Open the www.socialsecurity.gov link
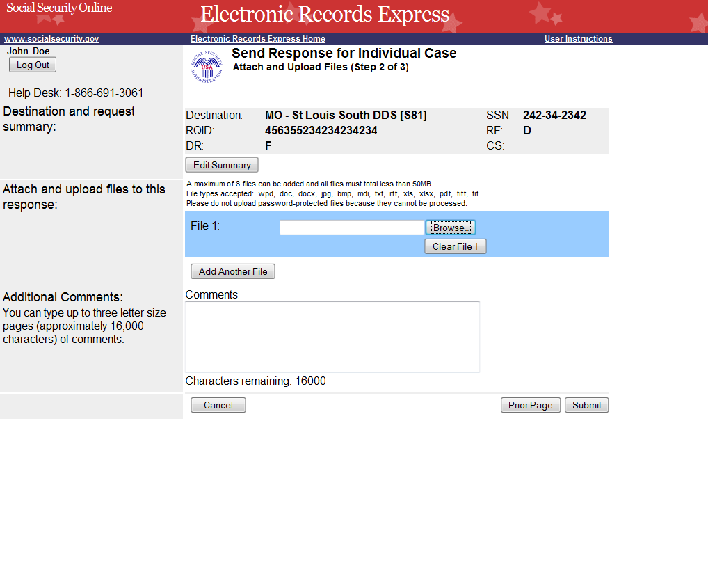Viewport: 708px width, 588px height. [x=51, y=39]
